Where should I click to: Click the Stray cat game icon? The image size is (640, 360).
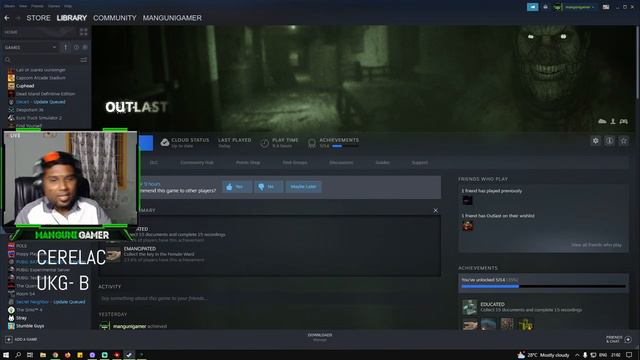coord(11,318)
